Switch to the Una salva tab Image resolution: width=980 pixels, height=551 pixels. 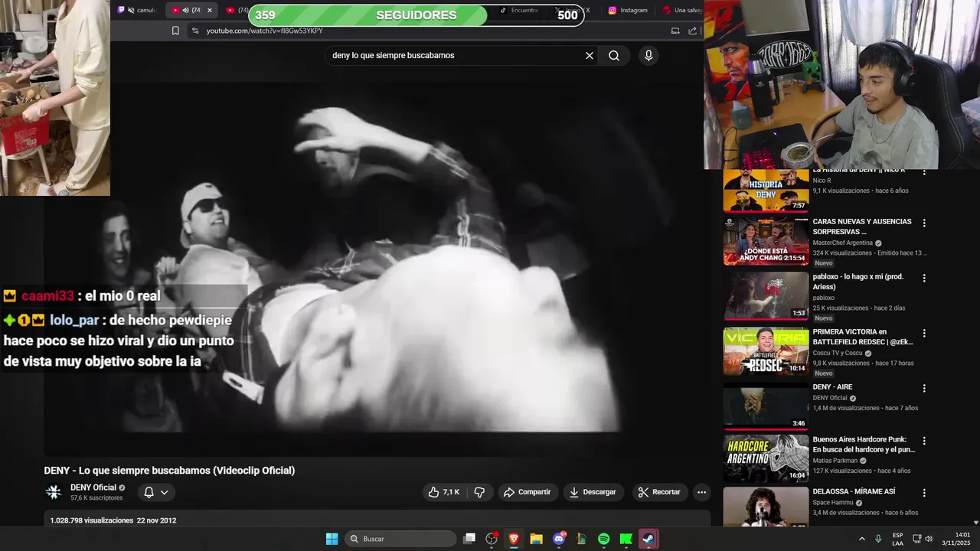(681, 10)
